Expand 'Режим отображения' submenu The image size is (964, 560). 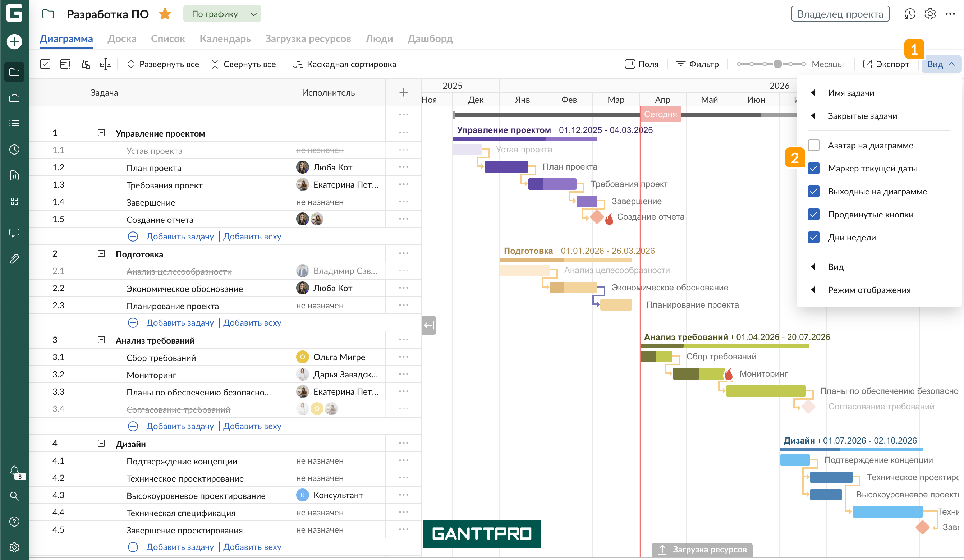pos(868,290)
